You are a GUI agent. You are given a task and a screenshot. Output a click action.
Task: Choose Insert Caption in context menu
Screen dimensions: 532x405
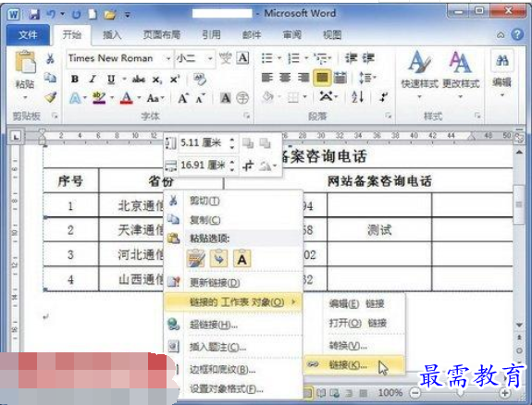pyautogui.click(x=233, y=347)
